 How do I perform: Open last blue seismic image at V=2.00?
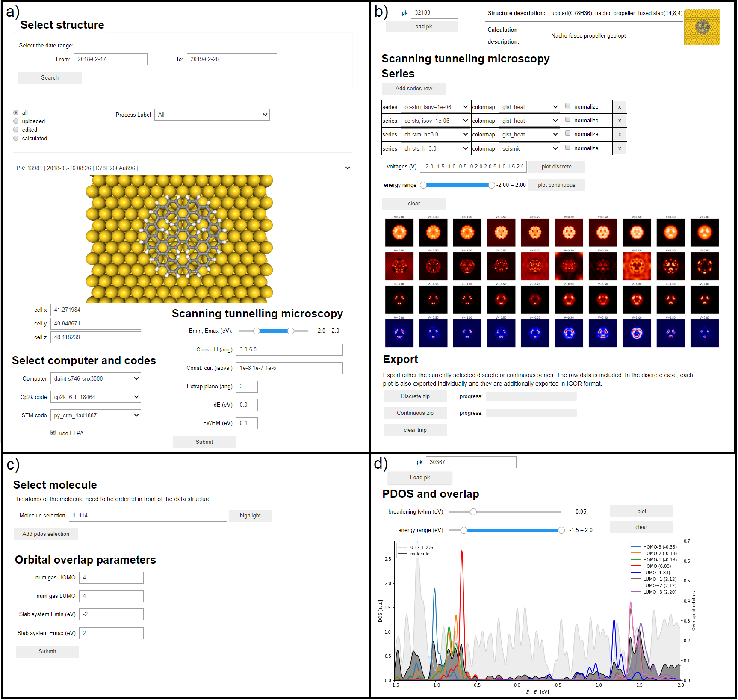pos(704,333)
